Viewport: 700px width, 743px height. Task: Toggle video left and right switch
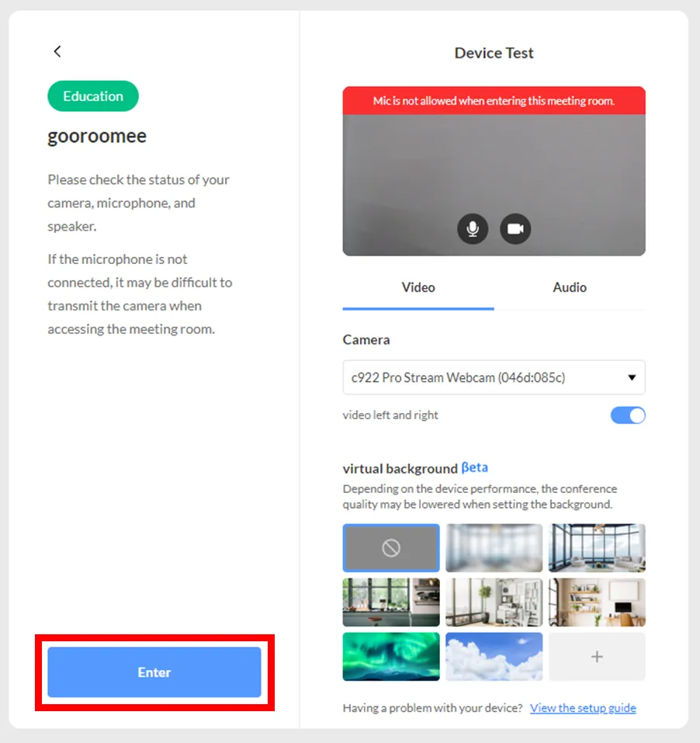(628, 415)
